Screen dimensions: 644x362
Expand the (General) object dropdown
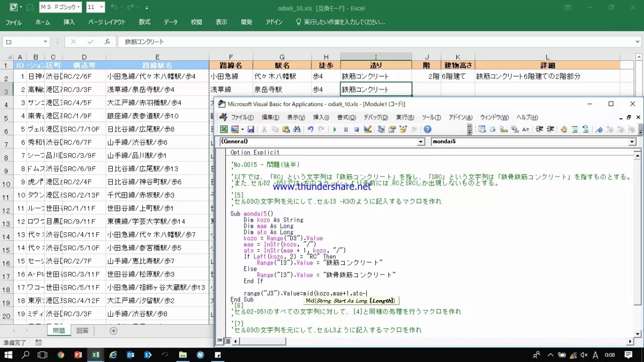pyautogui.click(x=421, y=142)
